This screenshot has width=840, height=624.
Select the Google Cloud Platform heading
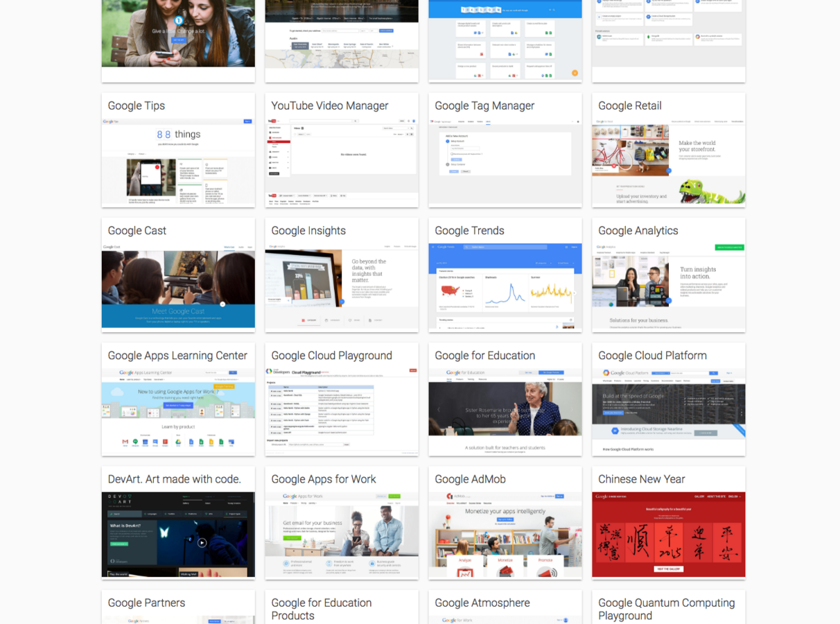tap(653, 356)
